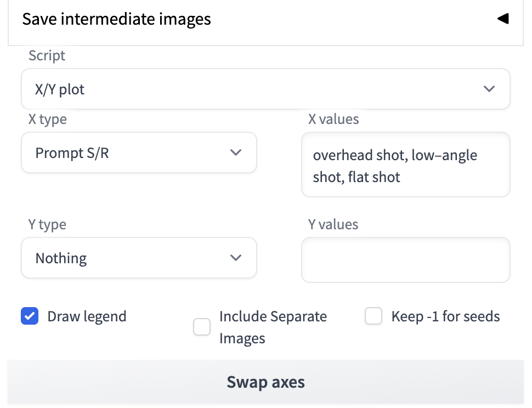The height and width of the screenshot is (408, 532).
Task: Click the Script field label
Action: (47, 55)
